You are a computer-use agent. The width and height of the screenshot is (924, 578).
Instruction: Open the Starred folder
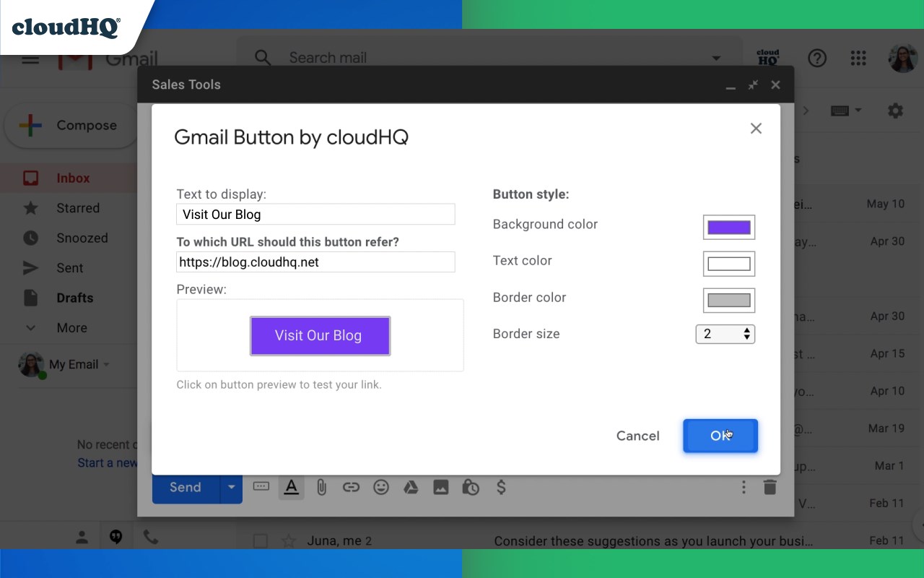(78, 208)
